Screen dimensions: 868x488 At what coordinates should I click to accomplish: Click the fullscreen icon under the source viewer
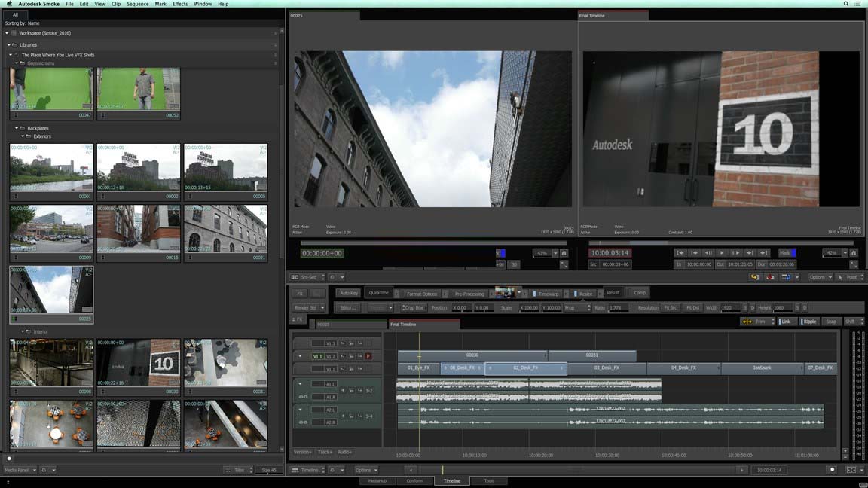(x=564, y=264)
